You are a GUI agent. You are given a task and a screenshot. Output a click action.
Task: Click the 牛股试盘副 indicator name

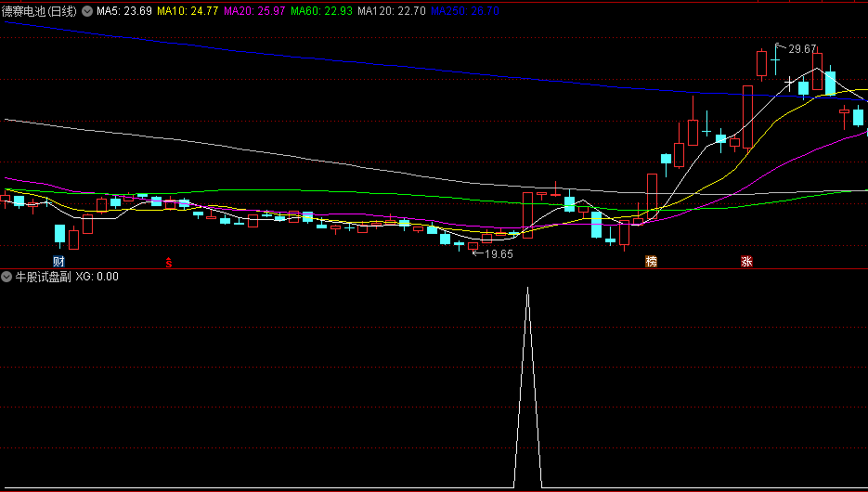pyautogui.click(x=44, y=277)
